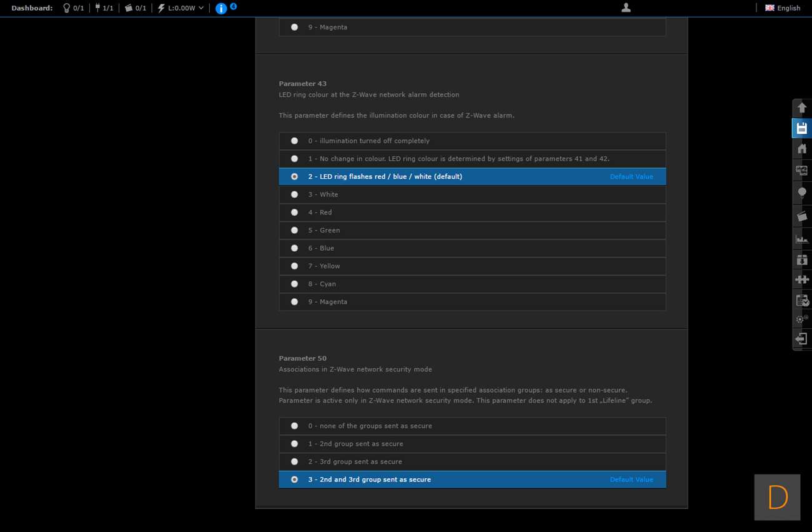
Task: Choose '1 - 2nd group sent as secure'
Action: pos(294,444)
